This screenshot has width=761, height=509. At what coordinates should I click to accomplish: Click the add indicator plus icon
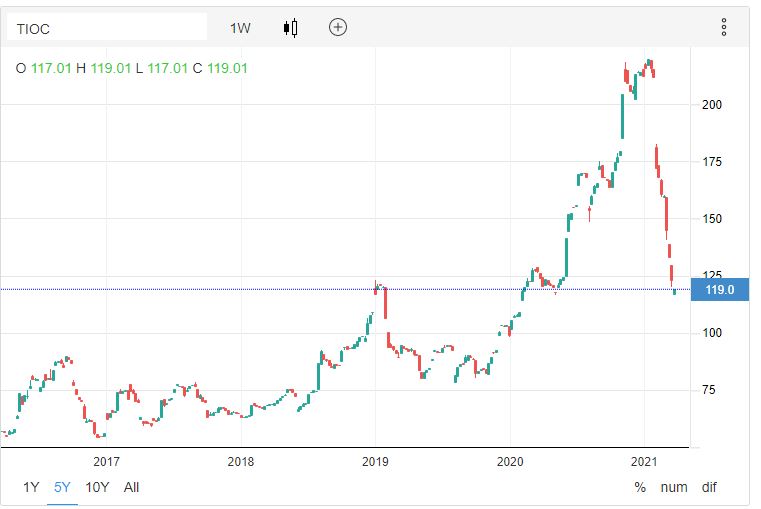pos(338,27)
